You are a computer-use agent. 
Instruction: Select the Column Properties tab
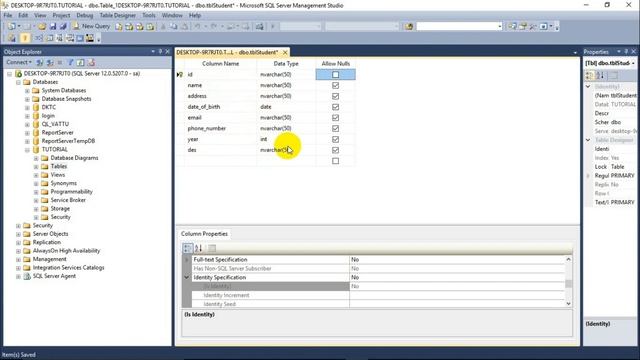pyautogui.click(x=204, y=234)
